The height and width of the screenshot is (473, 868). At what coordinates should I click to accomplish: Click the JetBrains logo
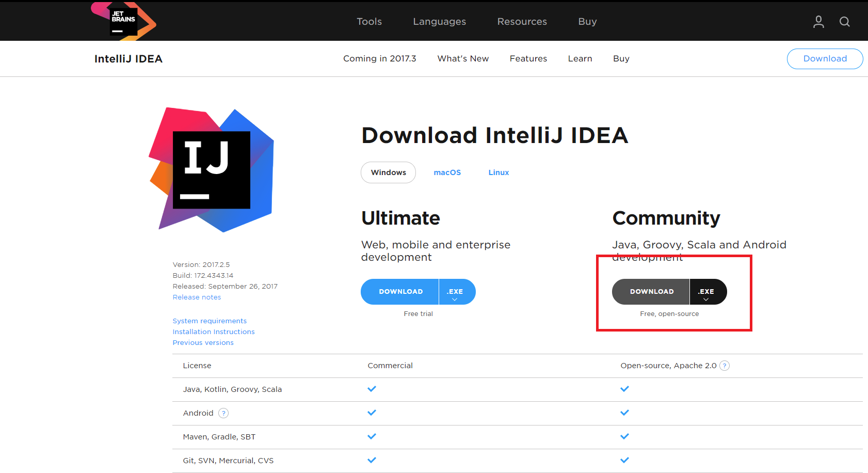tap(124, 21)
